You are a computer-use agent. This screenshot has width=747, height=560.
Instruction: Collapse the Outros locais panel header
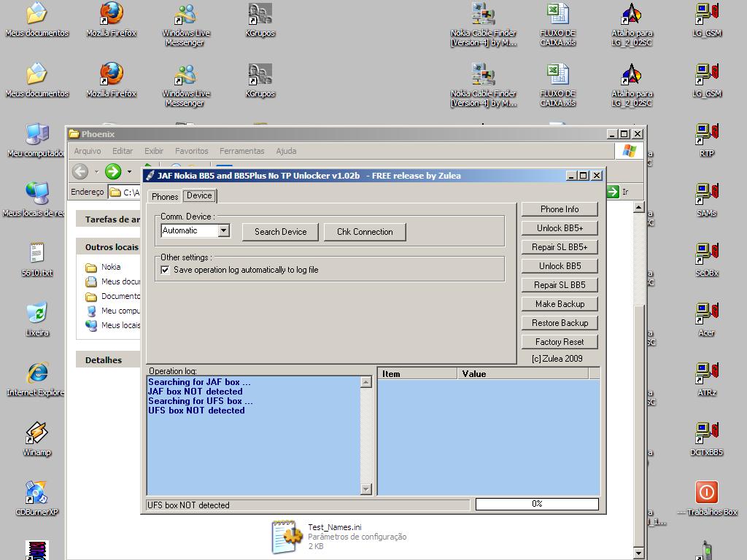point(108,246)
